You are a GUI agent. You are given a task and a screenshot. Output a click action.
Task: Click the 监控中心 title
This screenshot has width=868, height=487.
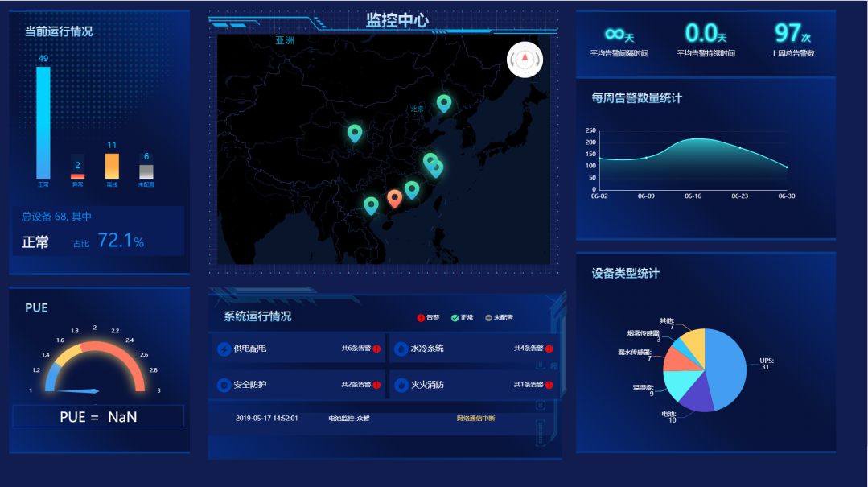397,20
